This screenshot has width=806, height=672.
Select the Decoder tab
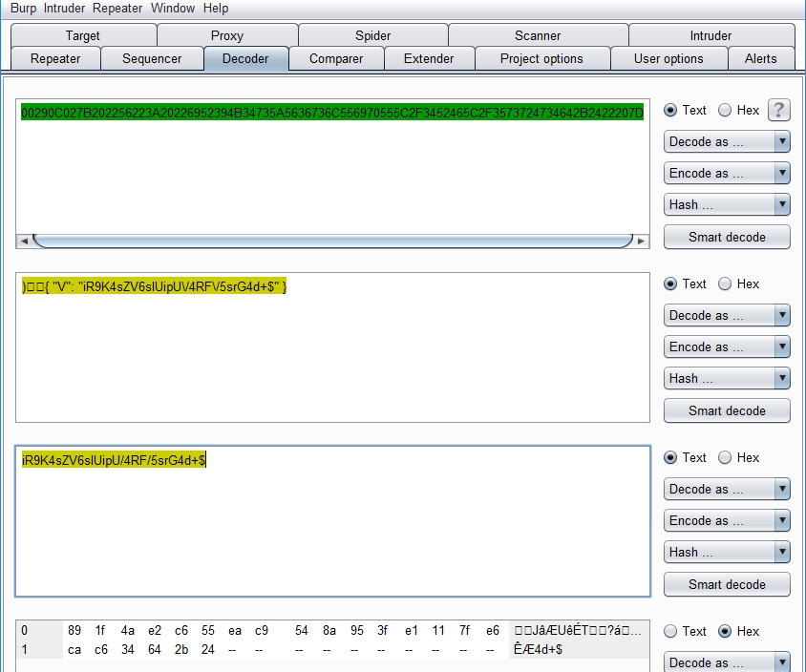pos(245,58)
